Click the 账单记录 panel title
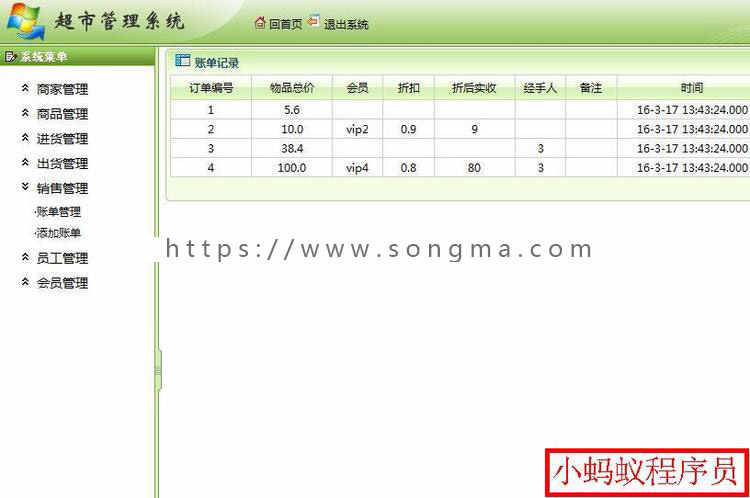Viewport: 750px width, 498px height. pos(217,63)
